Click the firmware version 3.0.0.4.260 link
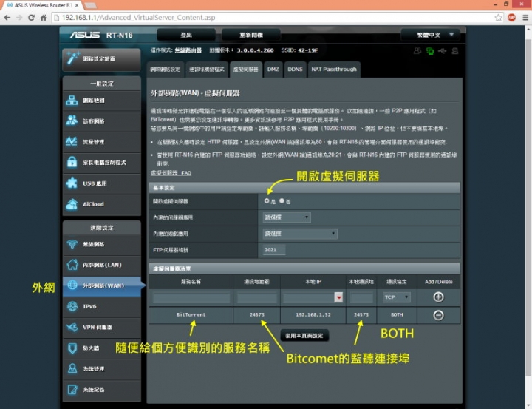Image resolution: width=532 pixels, height=409 pixels. click(x=255, y=50)
